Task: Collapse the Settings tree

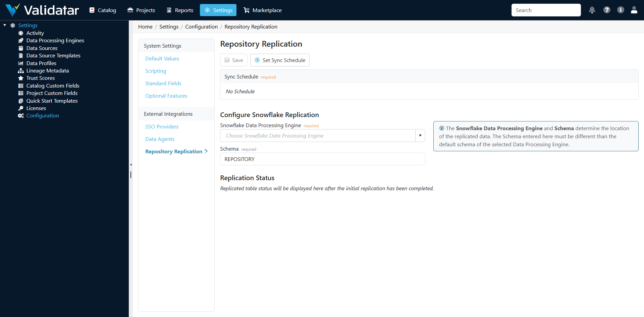Action: pos(4,25)
